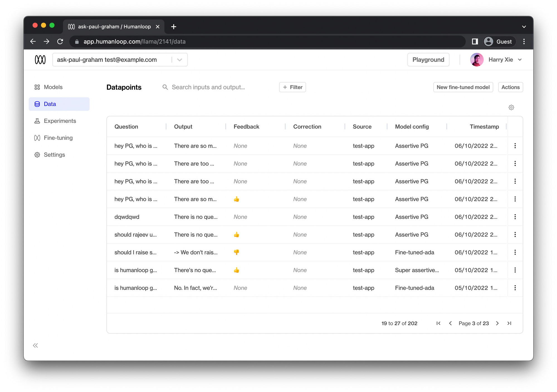Add a Filter to datapoints

(292, 87)
